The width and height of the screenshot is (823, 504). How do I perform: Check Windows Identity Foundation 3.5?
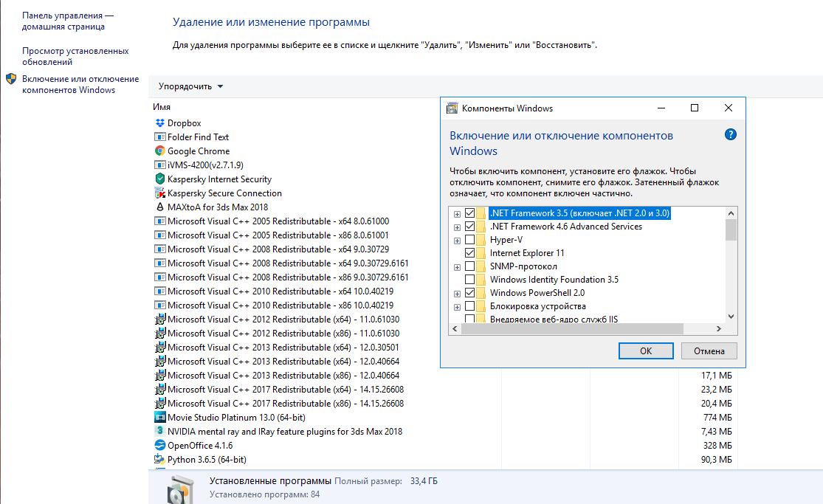pos(469,279)
